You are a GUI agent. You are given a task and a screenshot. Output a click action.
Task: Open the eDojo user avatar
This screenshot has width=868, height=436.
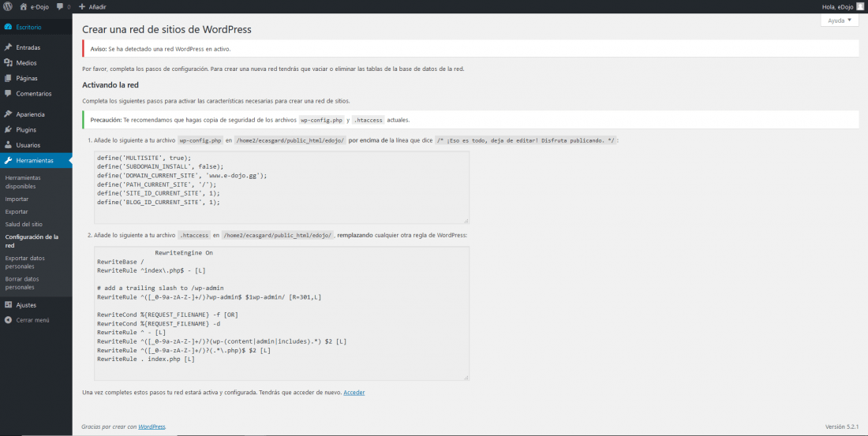pos(859,6)
